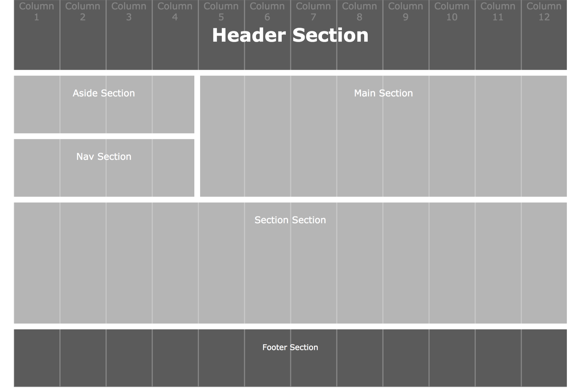Click the Column 1 grid marker
581x392 pixels.
(37, 11)
